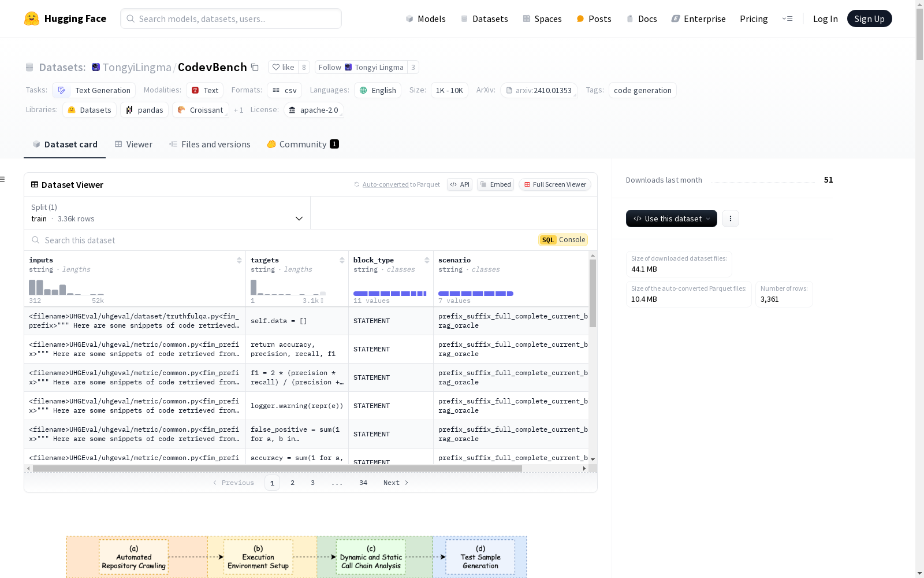Screen dimensions: 924x578
Task: Click the three-dot more options button
Action: pyautogui.click(x=731, y=218)
